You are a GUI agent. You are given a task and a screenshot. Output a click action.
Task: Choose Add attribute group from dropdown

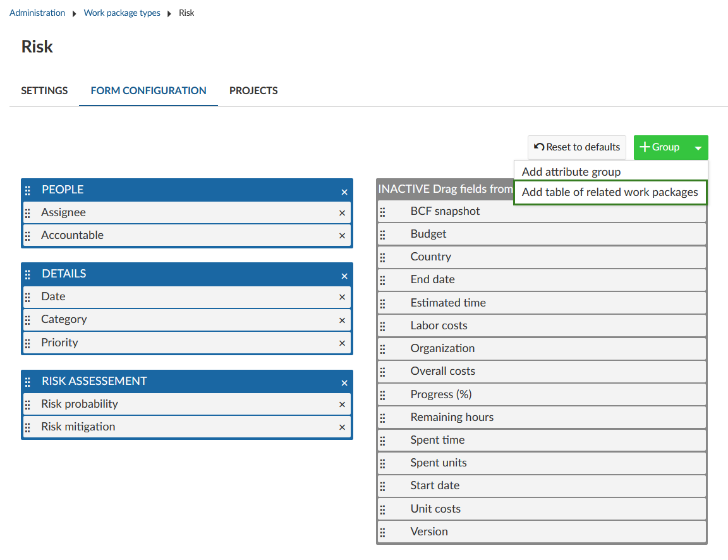pyautogui.click(x=571, y=172)
